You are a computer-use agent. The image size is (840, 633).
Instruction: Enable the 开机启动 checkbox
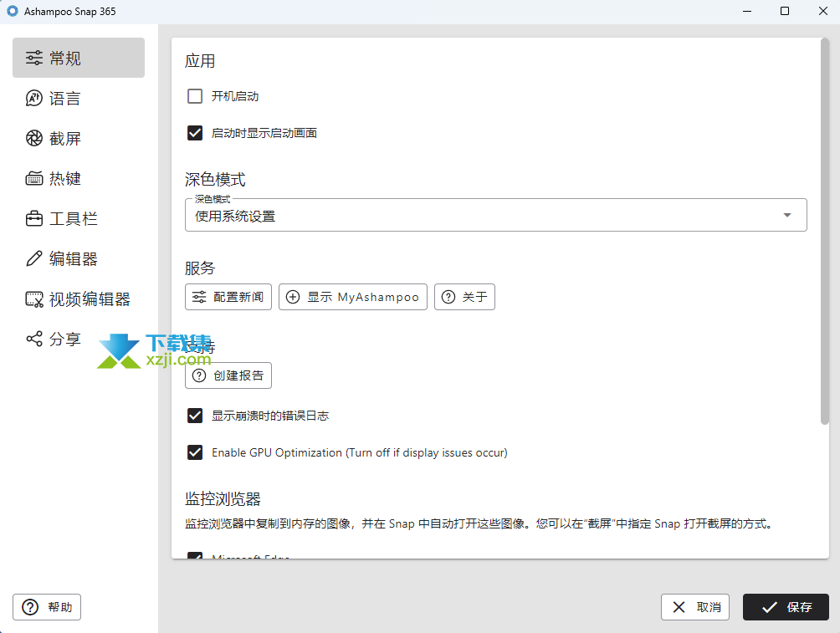[195, 96]
